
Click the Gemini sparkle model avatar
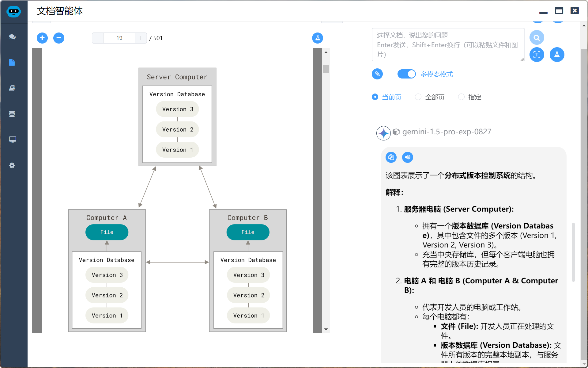383,133
